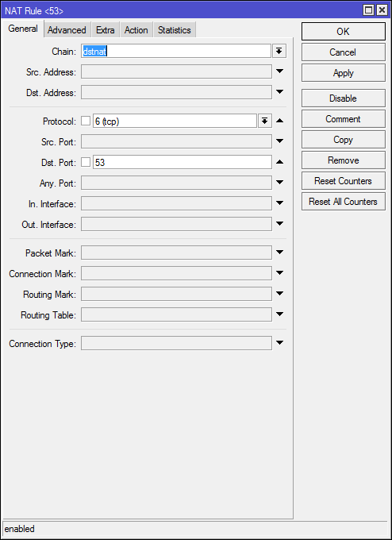Disable the NAT rule
The image size is (392, 540).
(x=343, y=98)
